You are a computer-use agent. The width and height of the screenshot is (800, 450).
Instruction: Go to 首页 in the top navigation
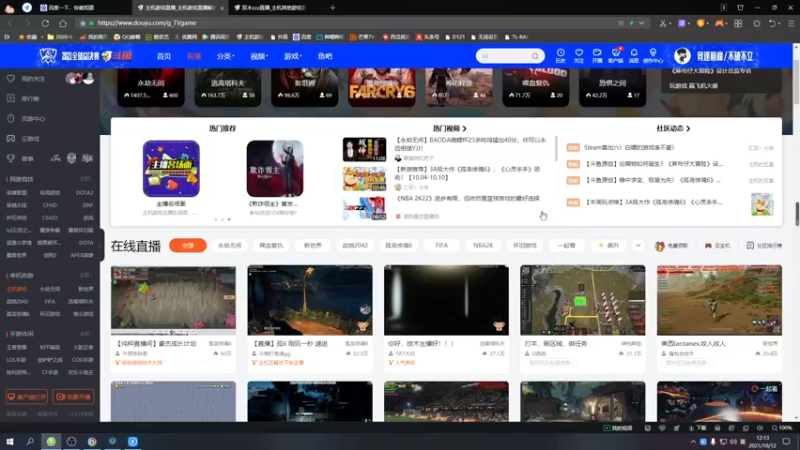(164, 56)
